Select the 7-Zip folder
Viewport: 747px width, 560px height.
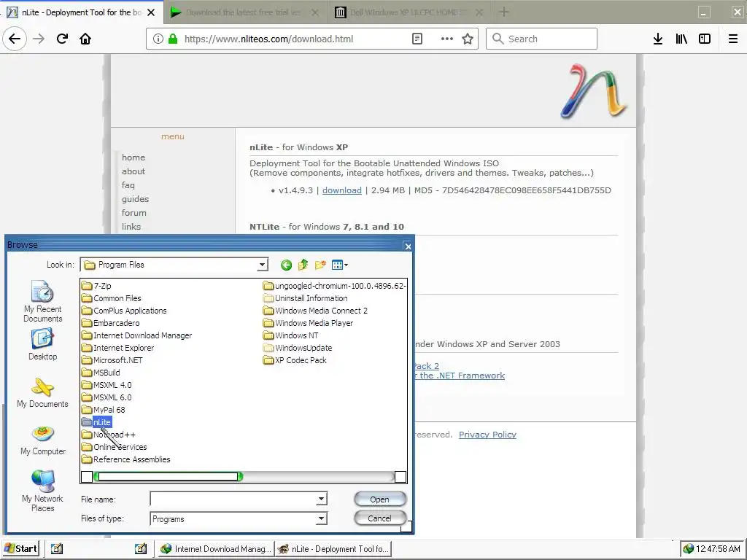pos(96,286)
